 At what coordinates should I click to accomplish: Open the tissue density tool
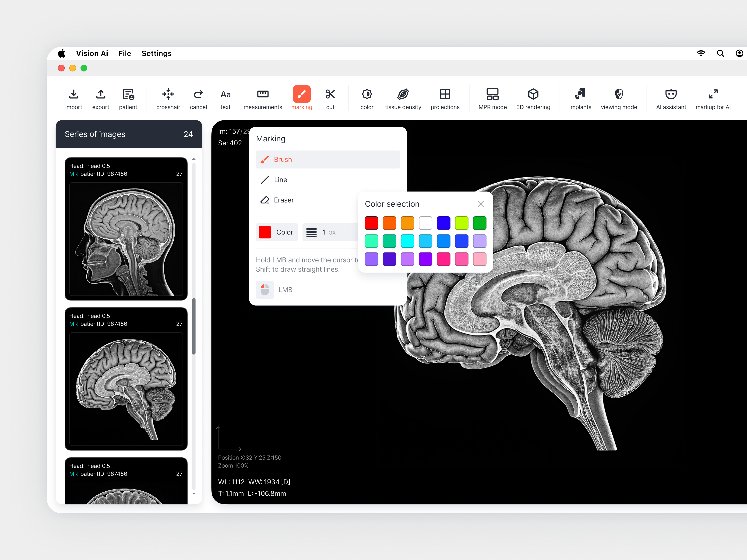point(403,98)
